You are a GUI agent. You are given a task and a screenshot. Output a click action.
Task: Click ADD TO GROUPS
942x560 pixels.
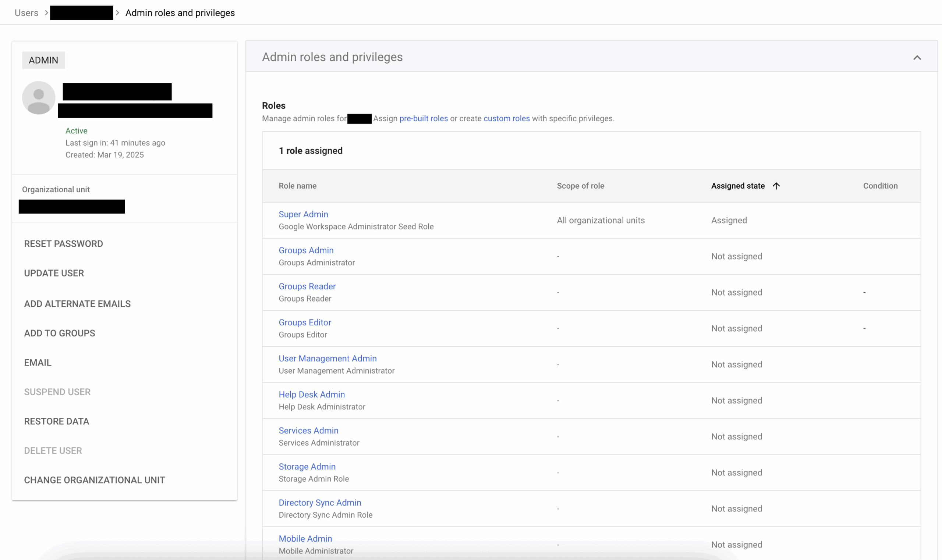[60, 333]
